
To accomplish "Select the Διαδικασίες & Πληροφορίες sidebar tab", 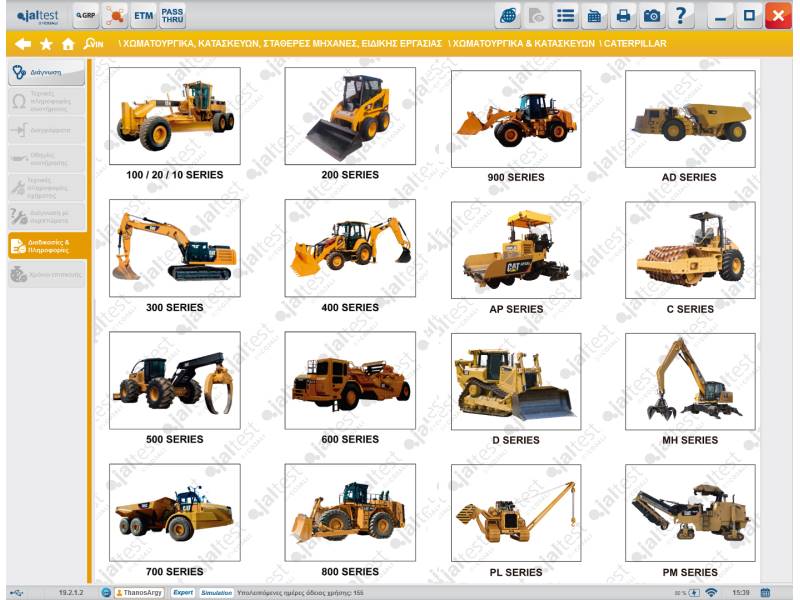I will click(47, 245).
